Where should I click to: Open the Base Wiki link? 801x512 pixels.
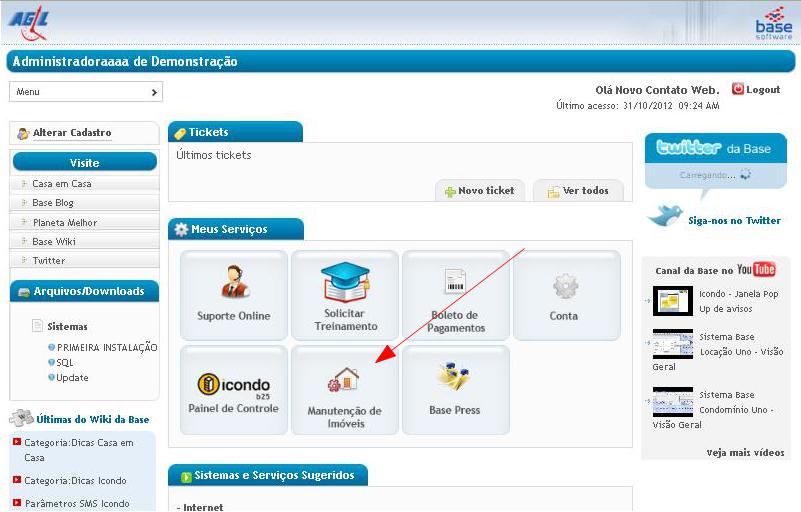(54, 242)
